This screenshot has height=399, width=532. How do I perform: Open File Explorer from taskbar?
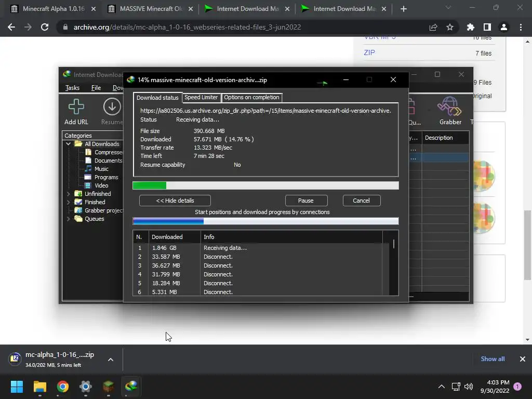tap(39, 387)
